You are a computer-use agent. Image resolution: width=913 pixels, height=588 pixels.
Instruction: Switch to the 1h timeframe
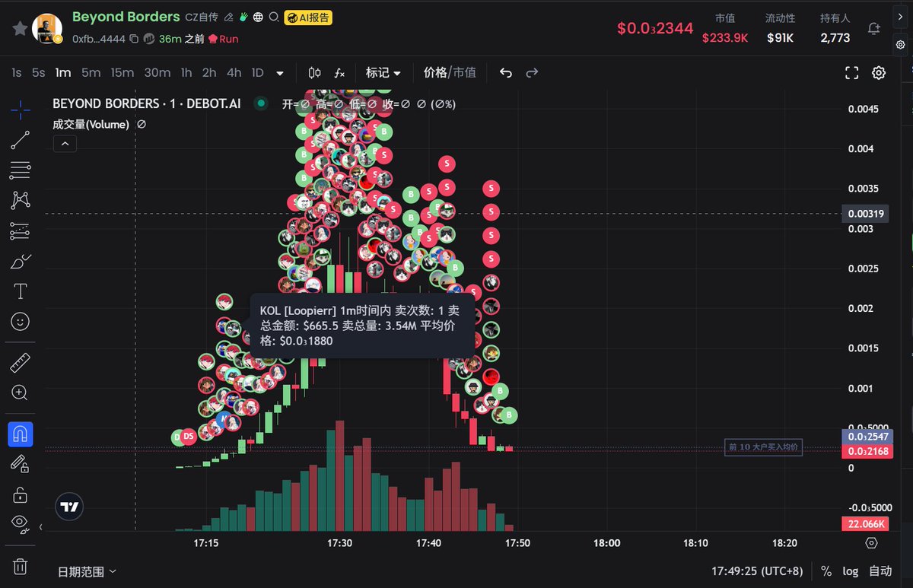coord(186,73)
